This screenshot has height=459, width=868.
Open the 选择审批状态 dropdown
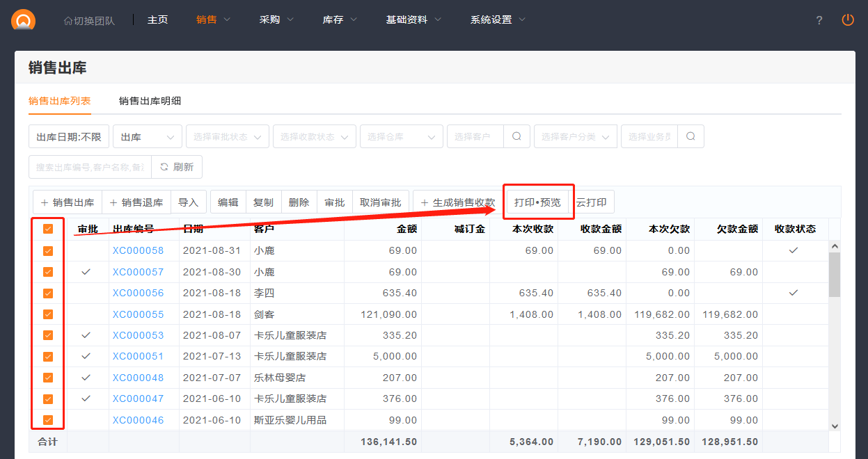point(227,137)
